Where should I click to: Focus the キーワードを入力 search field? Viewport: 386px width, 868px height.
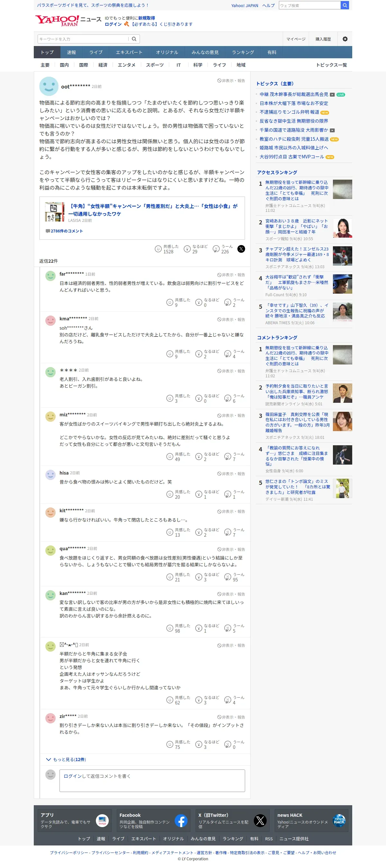coord(83,39)
